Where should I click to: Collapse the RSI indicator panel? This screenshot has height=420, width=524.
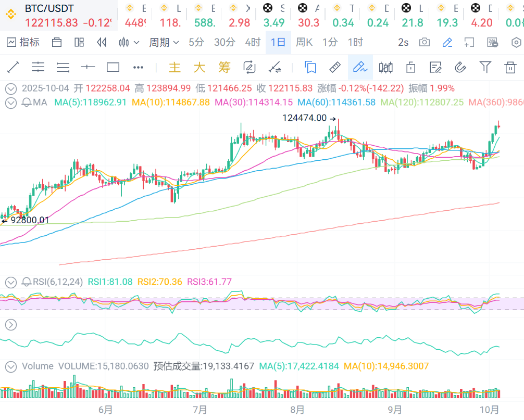click(10, 282)
